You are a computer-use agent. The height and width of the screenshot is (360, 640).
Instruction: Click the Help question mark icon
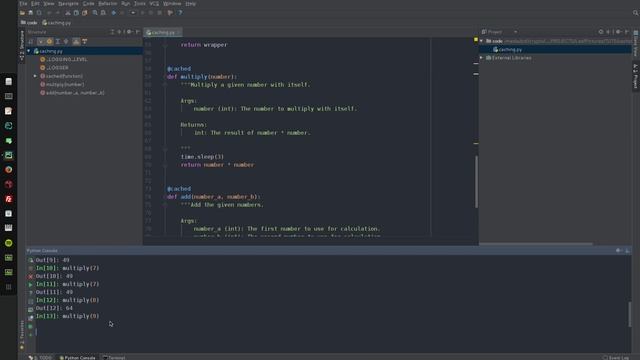click(x=180, y=13)
